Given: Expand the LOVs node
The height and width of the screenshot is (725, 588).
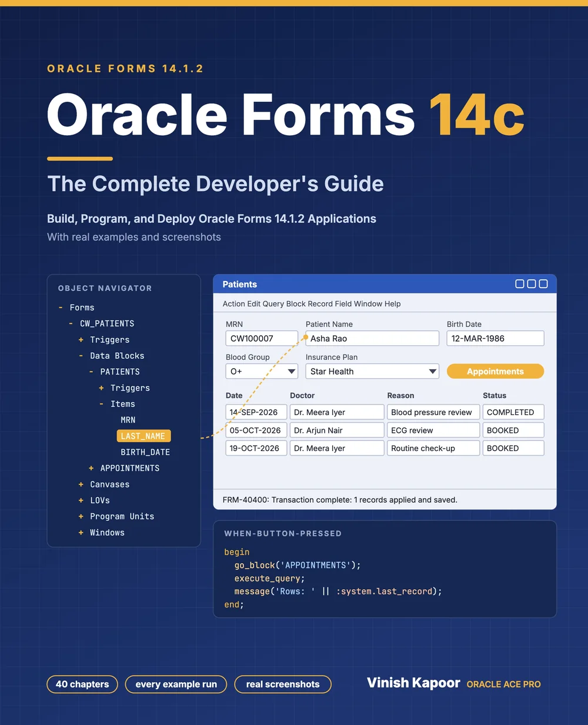Looking at the screenshot, I should click(81, 500).
